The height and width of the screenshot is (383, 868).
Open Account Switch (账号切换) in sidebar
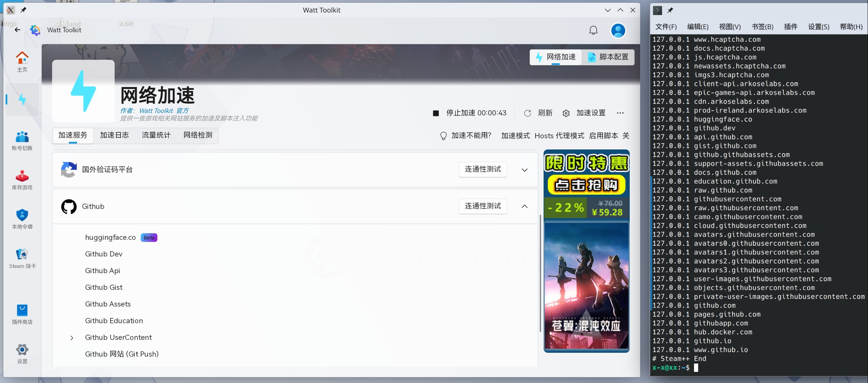coord(22,141)
